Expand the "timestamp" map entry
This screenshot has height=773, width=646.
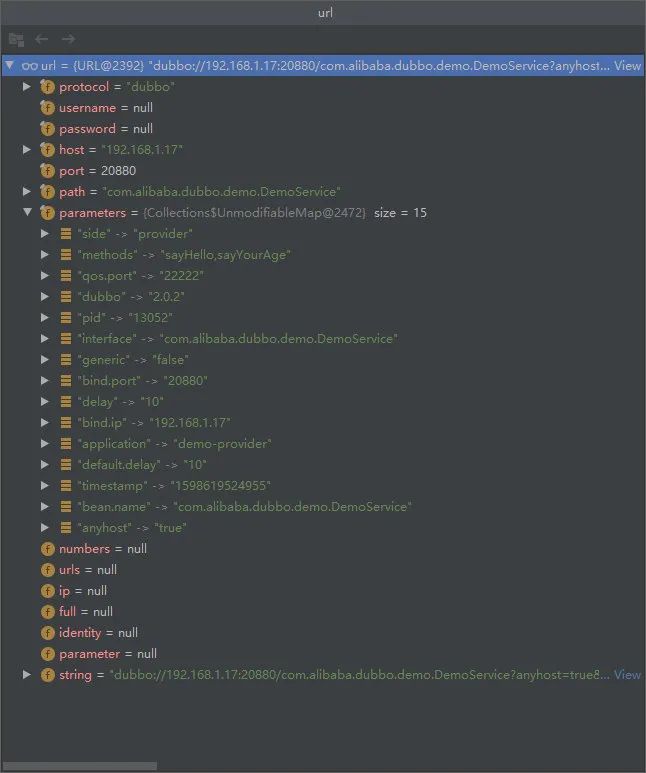(x=45, y=486)
